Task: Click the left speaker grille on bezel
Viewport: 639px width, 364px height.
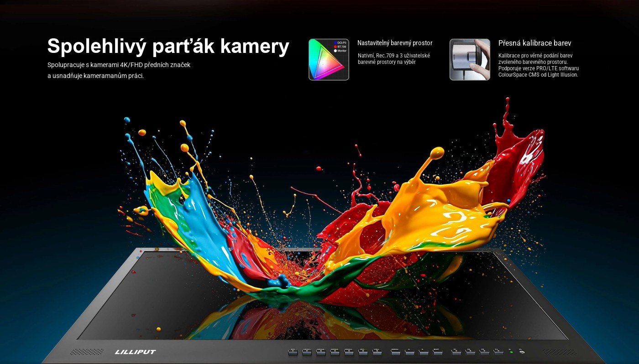Action: coord(87,352)
